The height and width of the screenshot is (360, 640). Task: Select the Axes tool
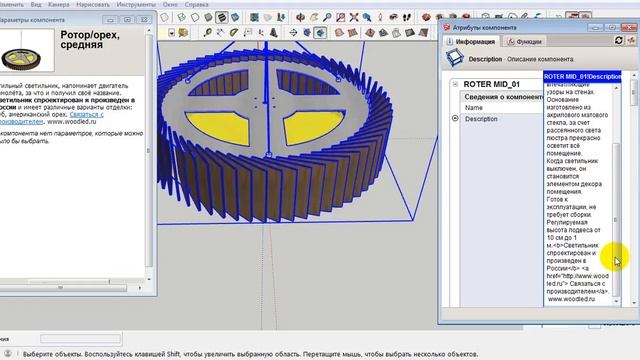[x=260, y=32]
